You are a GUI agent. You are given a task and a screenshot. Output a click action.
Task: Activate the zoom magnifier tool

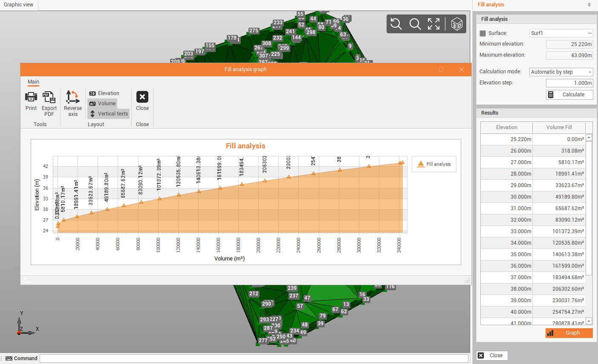point(415,24)
